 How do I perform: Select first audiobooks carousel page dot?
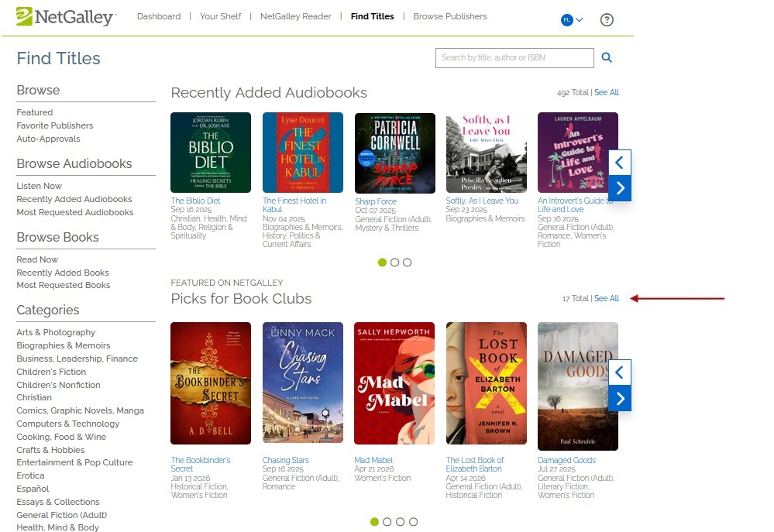[382, 263]
